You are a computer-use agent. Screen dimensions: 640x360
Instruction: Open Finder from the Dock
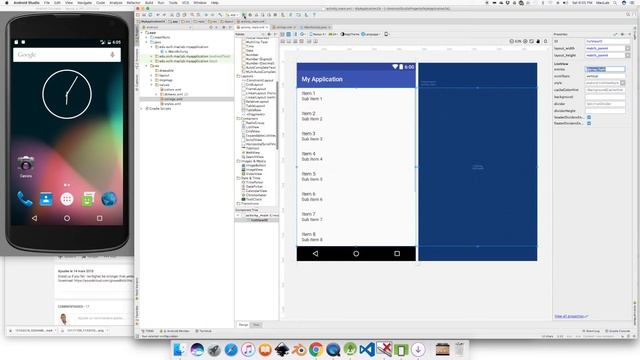[180, 349]
